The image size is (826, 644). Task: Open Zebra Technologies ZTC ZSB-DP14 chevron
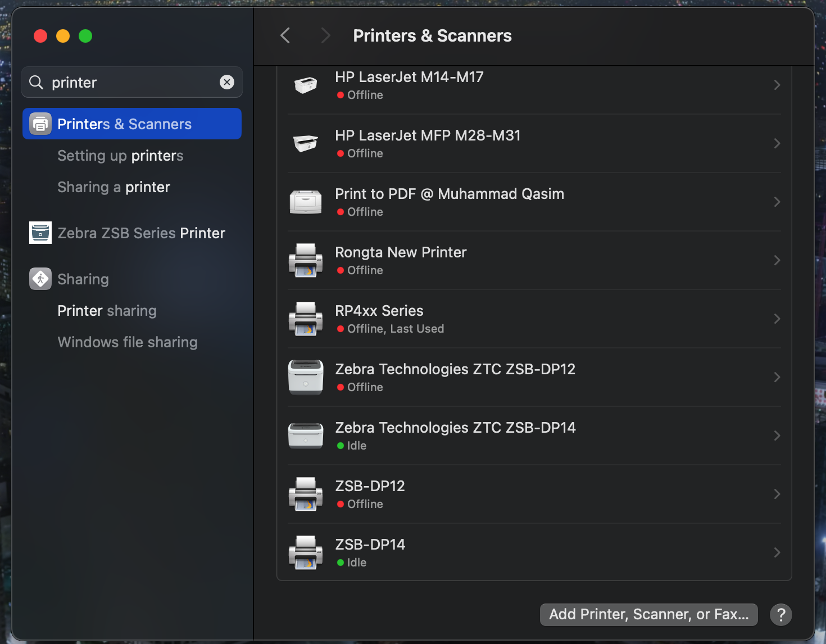[x=777, y=436]
